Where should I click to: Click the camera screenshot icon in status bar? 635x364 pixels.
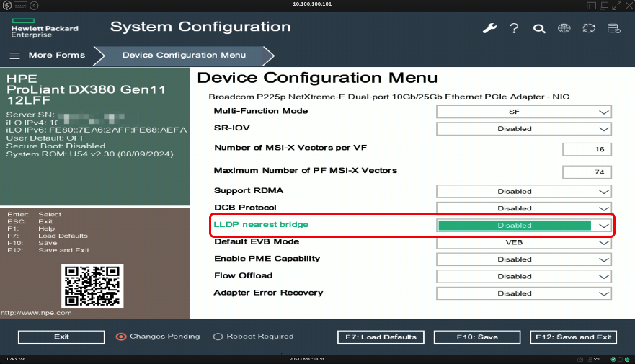tap(580, 359)
